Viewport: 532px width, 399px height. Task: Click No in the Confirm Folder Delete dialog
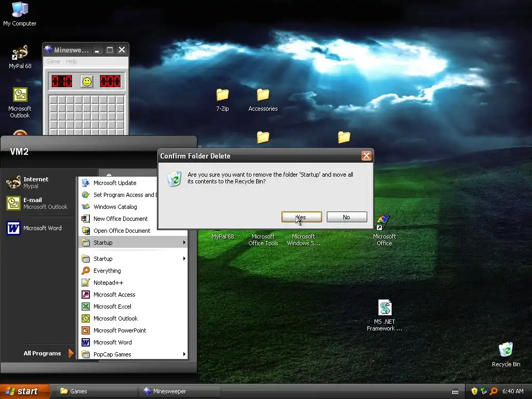coord(347,217)
